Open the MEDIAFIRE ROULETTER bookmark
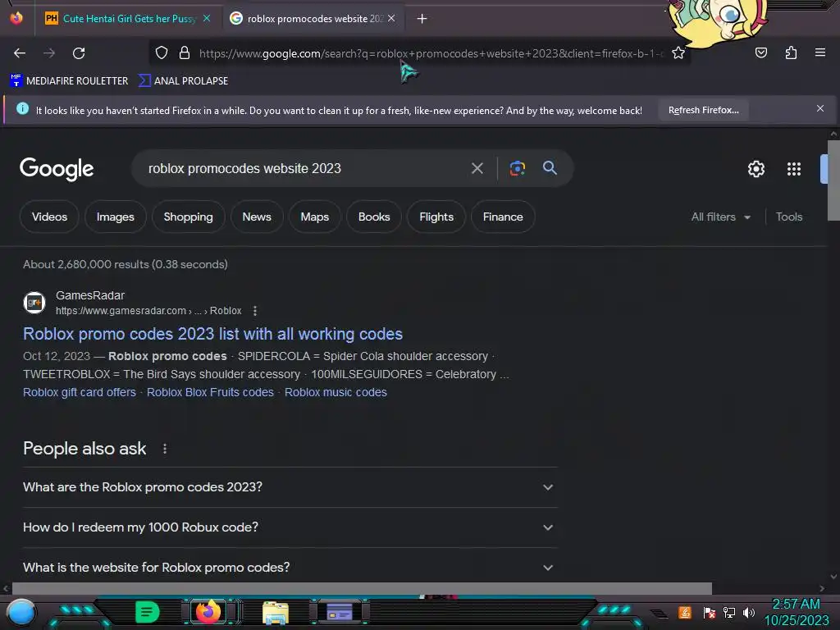Image resolution: width=840 pixels, height=630 pixels. pos(69,81)
